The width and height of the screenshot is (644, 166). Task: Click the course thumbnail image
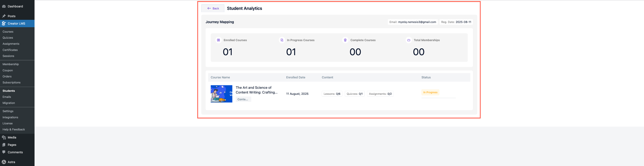pos(221,94)
